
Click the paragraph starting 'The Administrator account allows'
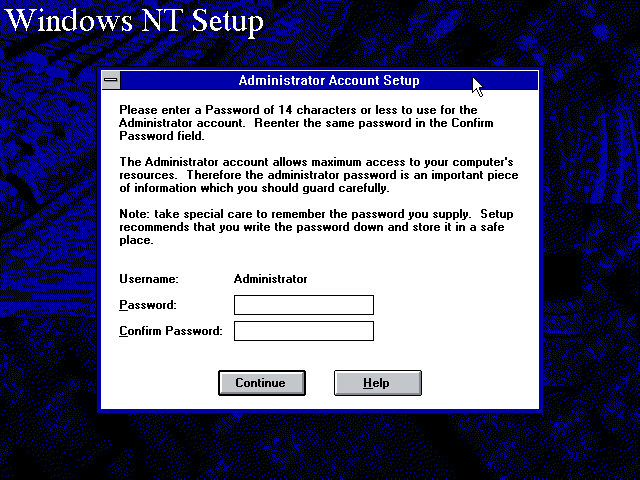(x=318, y=175)
